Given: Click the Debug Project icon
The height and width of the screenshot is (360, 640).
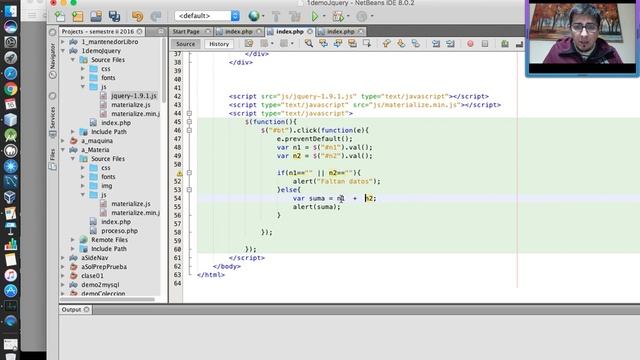Looking at the screenshot, I should coord(338,16).
